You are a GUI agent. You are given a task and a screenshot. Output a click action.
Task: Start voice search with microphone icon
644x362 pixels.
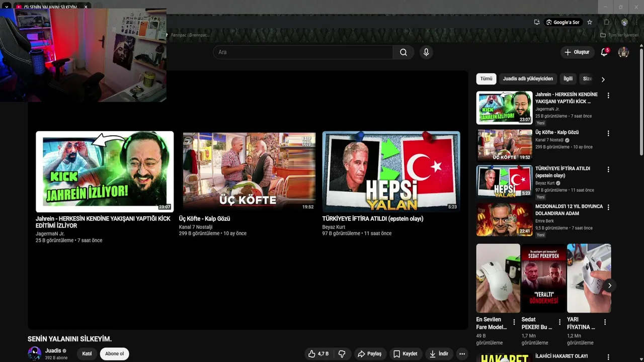426,52
